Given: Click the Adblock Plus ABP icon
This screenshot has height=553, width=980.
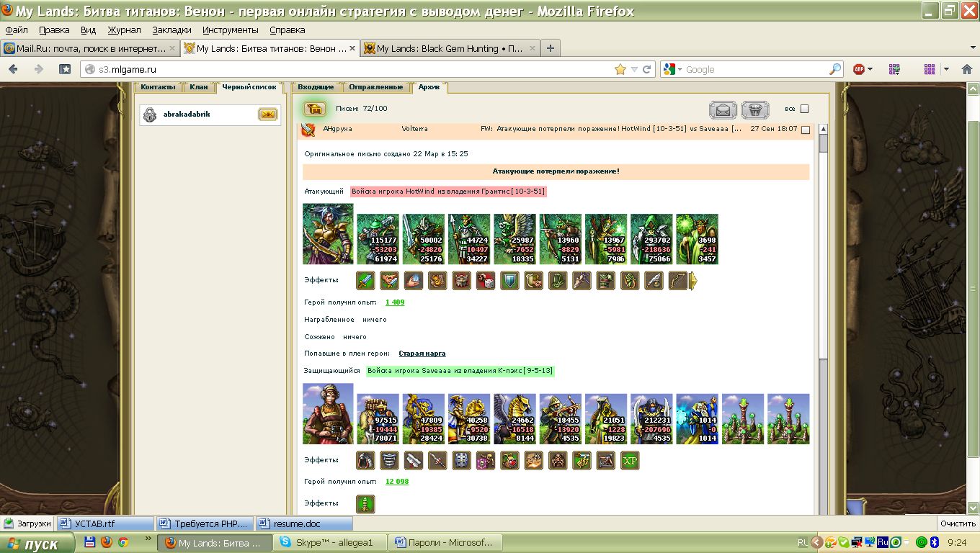Looking at the screenshot, I should (x=859, y=69).
